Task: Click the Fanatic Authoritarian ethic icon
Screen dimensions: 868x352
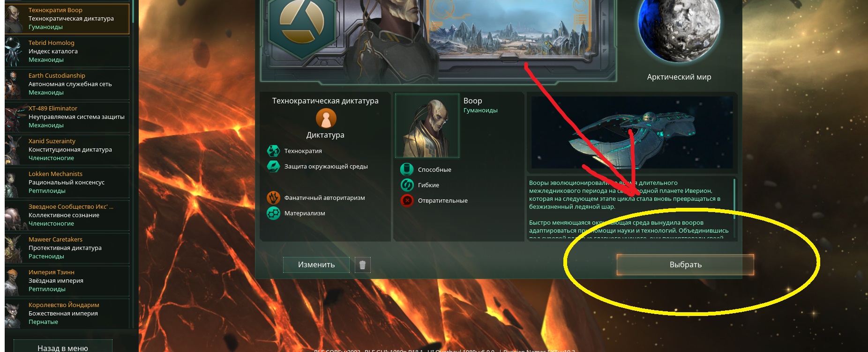Action: [273, 198]
